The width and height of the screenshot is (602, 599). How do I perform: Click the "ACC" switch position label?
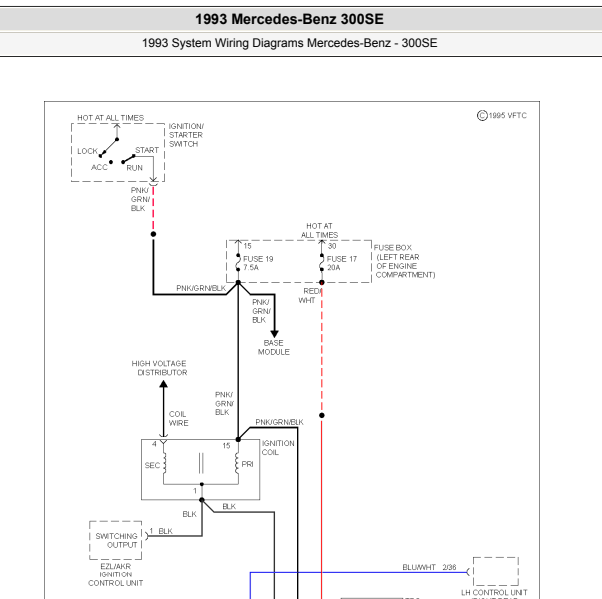pos(99,167)
